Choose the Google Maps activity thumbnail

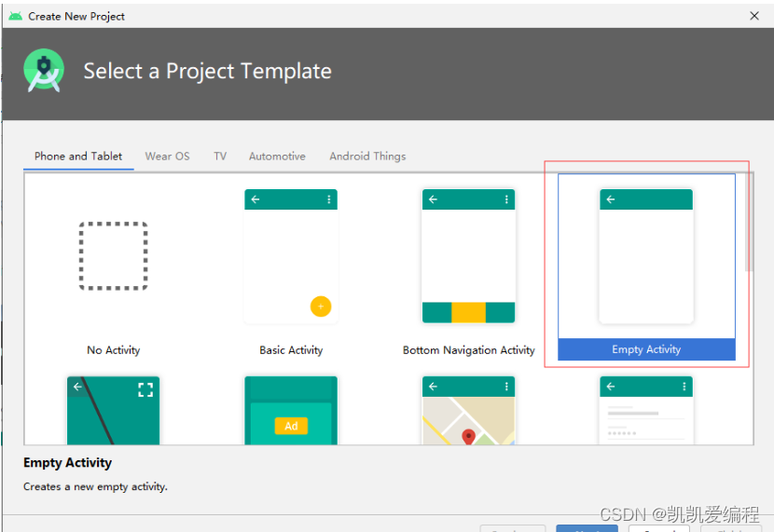(x=468, y=410)
